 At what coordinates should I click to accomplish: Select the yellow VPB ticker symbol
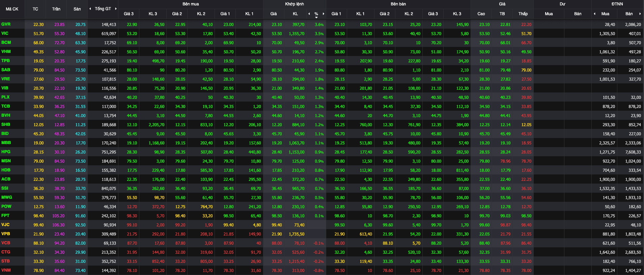click(6, 234)
